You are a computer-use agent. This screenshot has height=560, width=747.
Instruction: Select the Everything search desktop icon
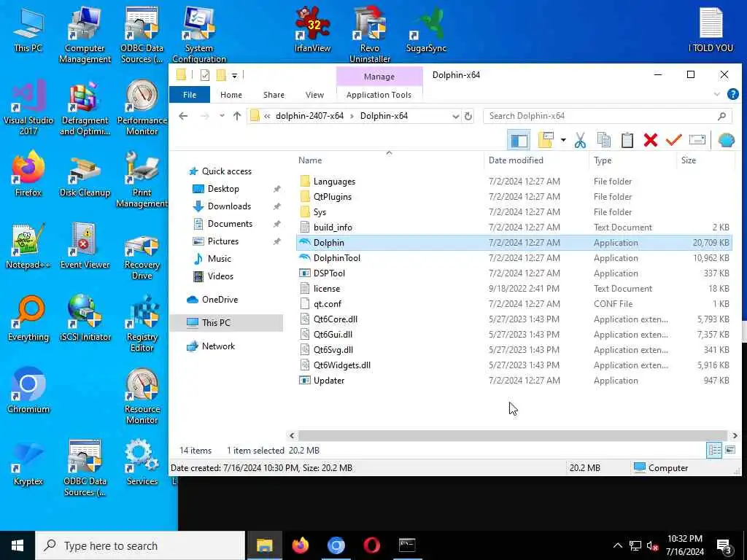pos(28,318)
